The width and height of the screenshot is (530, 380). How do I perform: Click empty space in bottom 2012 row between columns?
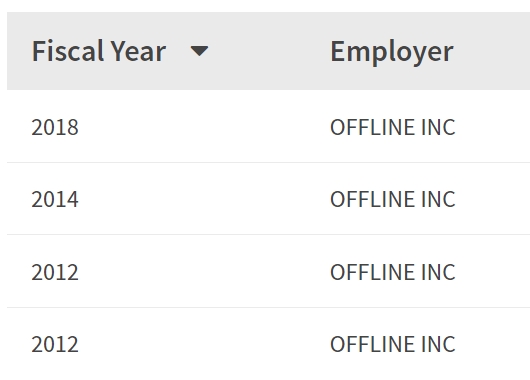(x=203, y=344)
